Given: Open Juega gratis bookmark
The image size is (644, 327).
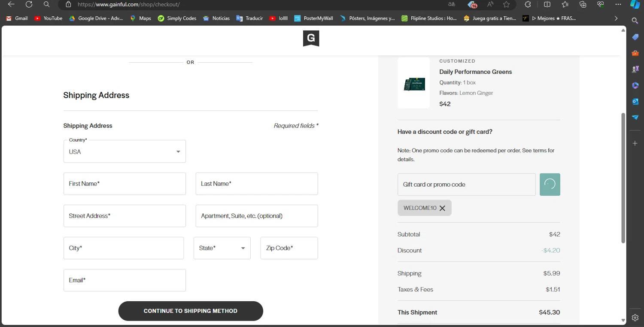Looking at the screenshot, I should coord(490,18).
